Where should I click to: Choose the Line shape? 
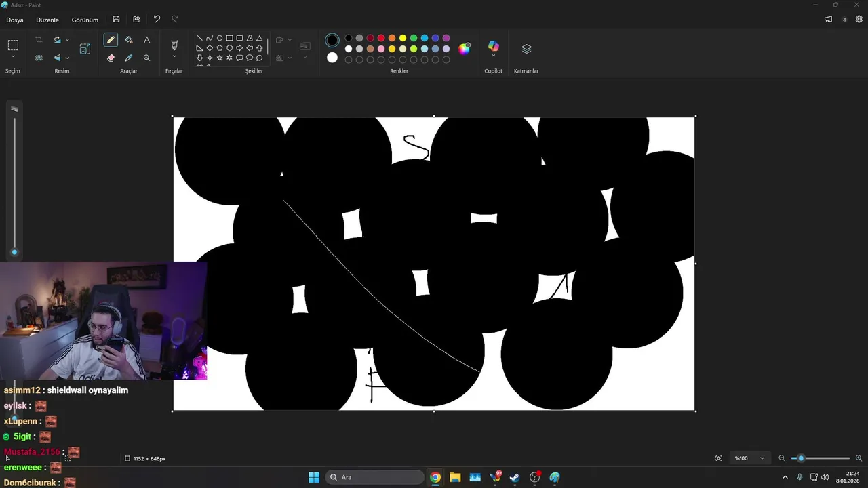click(x=199, y=38)
